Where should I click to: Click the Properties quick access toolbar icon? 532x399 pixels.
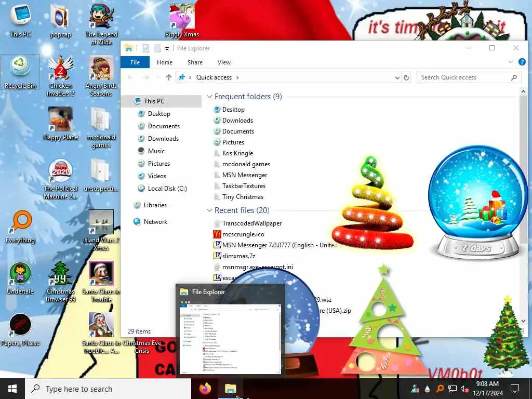146,48
